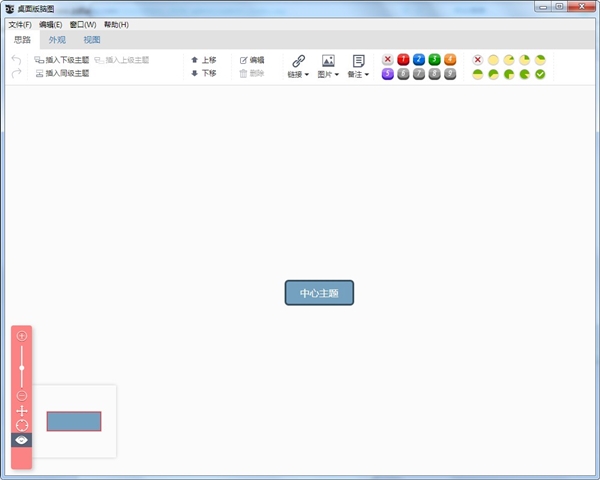Zoom in with the plus icon
The image size is (600, 480).
[22, 336]
